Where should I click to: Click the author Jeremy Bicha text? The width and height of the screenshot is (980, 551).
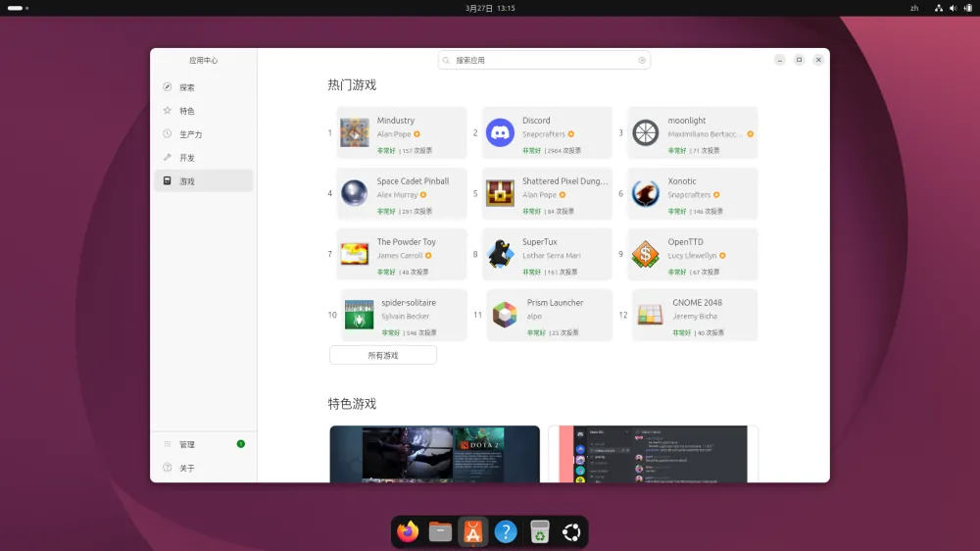click(695, 316)
